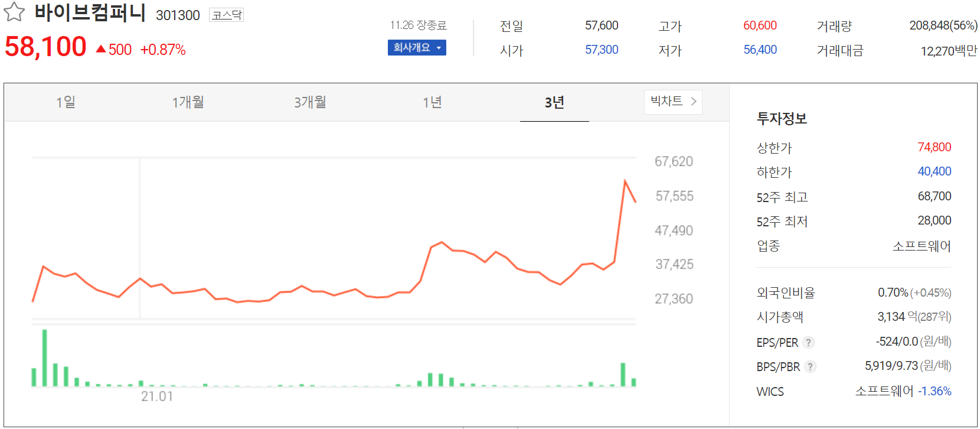Screen dimensions: 980x429
Task: Click the 시가총액 value 3,134 억
Action: [897, 317]
